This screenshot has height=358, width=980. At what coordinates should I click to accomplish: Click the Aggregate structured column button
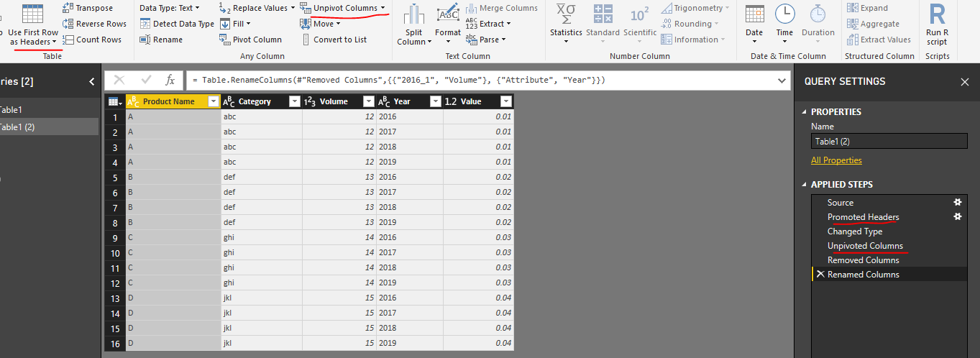873,24
